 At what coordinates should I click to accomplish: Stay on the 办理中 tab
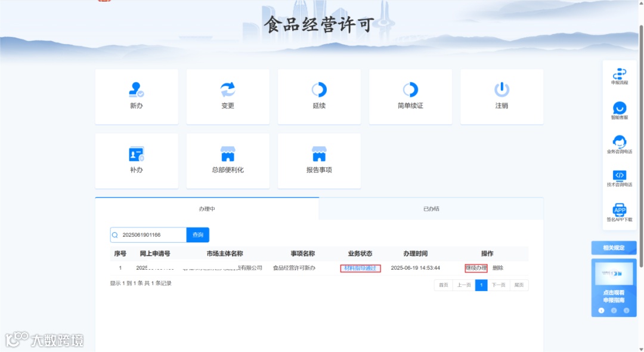(207, 208)
